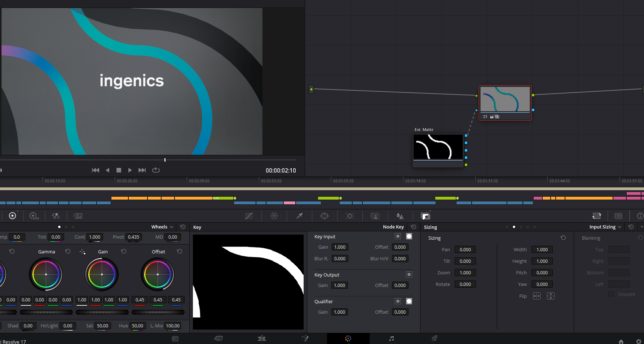Select the Ext. Matte node
The image size is (644, 344).
click(x=438, y=150)
